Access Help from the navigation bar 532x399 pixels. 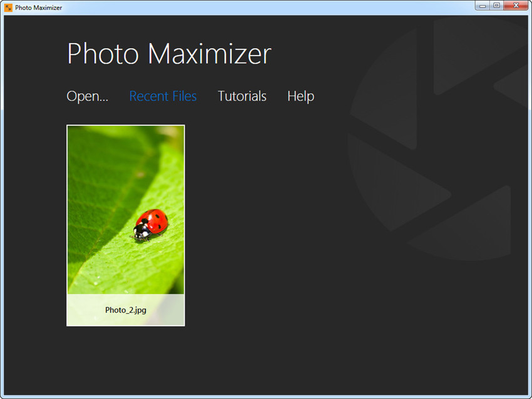point(300,96)
